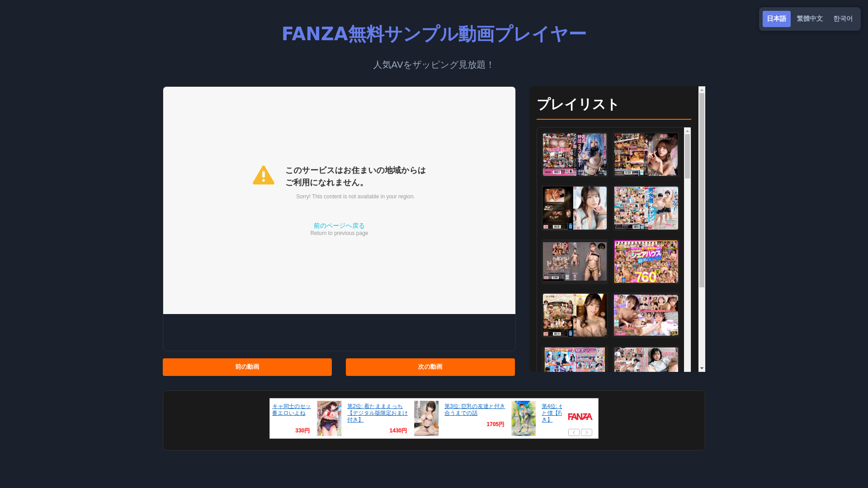Open the 第3位 巨乳の友達 ad link
This screenshot has width=868, height=488.
(x=474, y=410)
